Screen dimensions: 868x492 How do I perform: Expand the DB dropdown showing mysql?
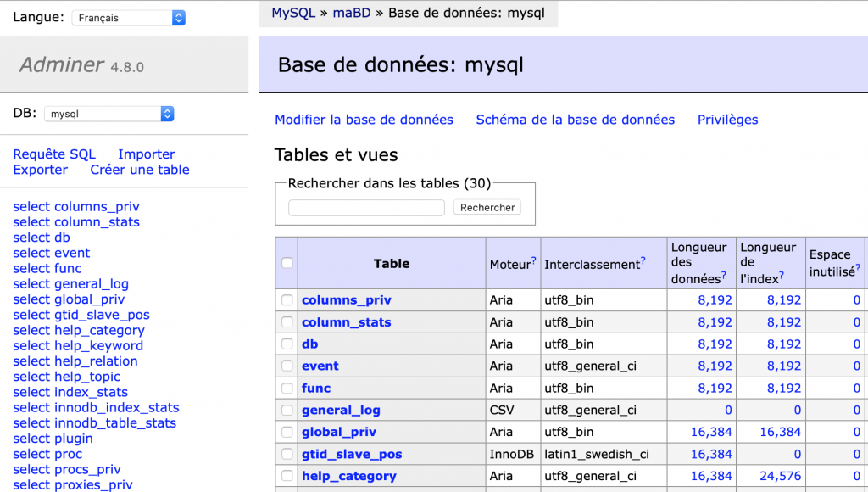pyautogui.click(x=108, y=114)
